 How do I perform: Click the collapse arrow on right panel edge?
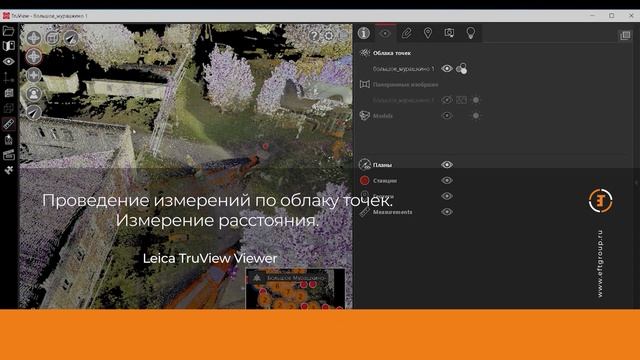pyautogui.click(x=637, y=182)
